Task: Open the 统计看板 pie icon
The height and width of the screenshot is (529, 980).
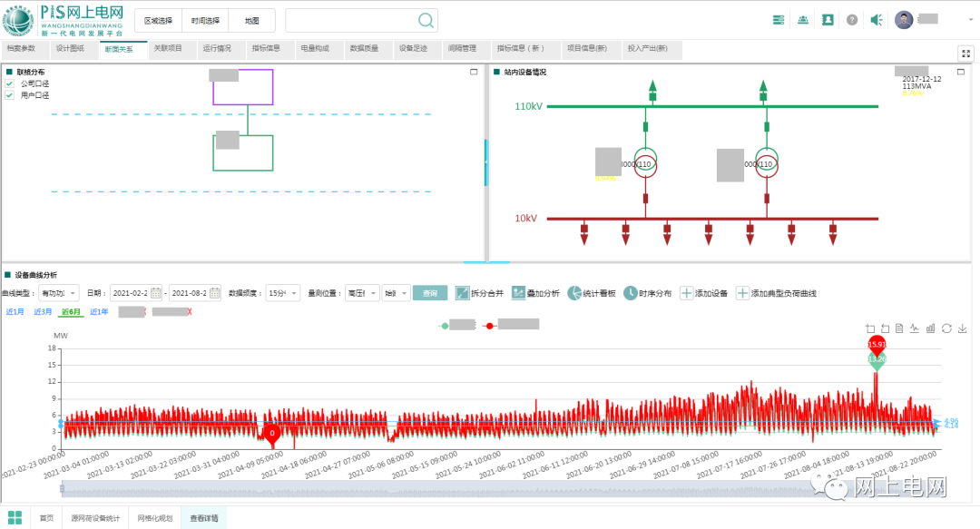Action: [x=573, y=293]
